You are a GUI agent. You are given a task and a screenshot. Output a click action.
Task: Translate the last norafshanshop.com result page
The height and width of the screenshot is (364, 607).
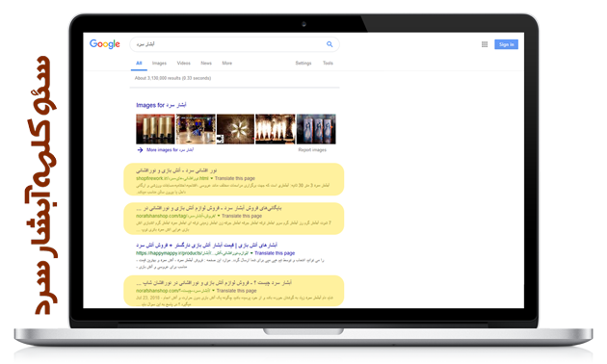point(236,291)
